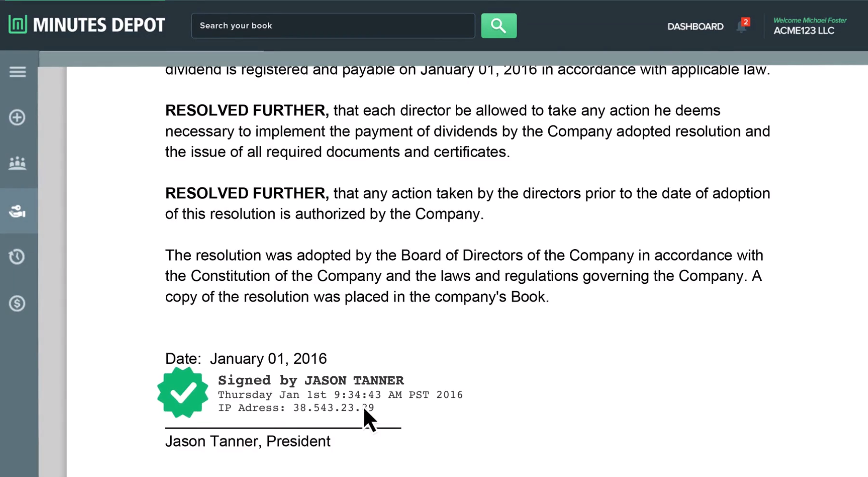This screenshot has height=477, width=868.
Task: Click the notification bell icon
Action: point(741,28)
